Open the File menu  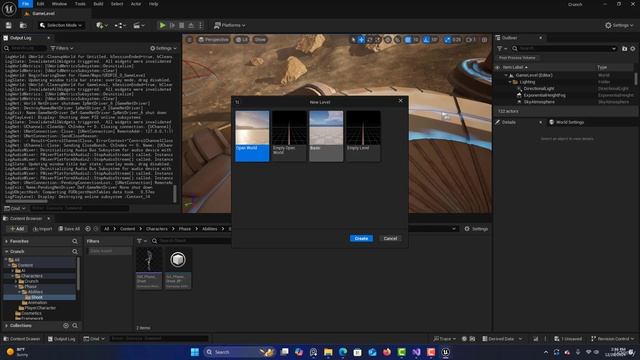(25, 4)
